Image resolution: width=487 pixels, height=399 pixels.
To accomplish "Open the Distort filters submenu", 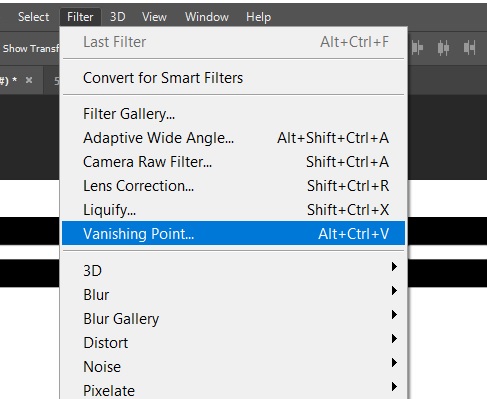I will [x=234, y=342].
